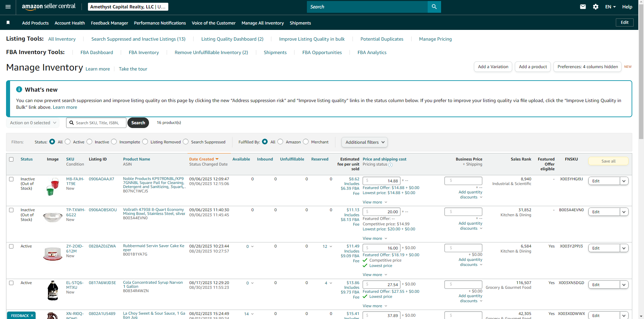644x319 pixels.
Task: Open the Cola syrup jug thumbnail
Action: (53, 290)
